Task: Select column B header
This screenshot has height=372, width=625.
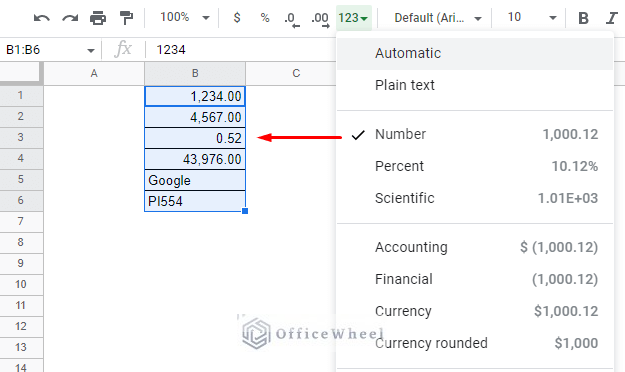Action: pyautogui.click(x=195, y=73)
